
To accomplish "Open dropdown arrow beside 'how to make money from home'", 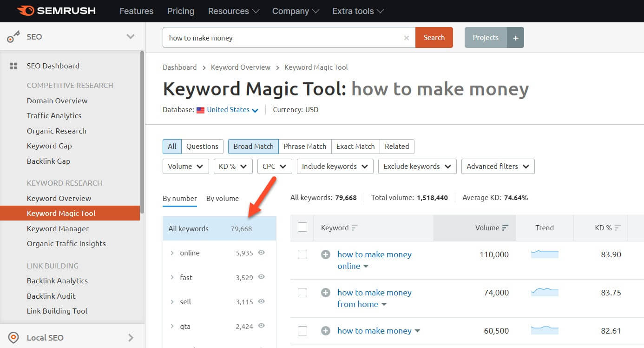I will [384, 305].
